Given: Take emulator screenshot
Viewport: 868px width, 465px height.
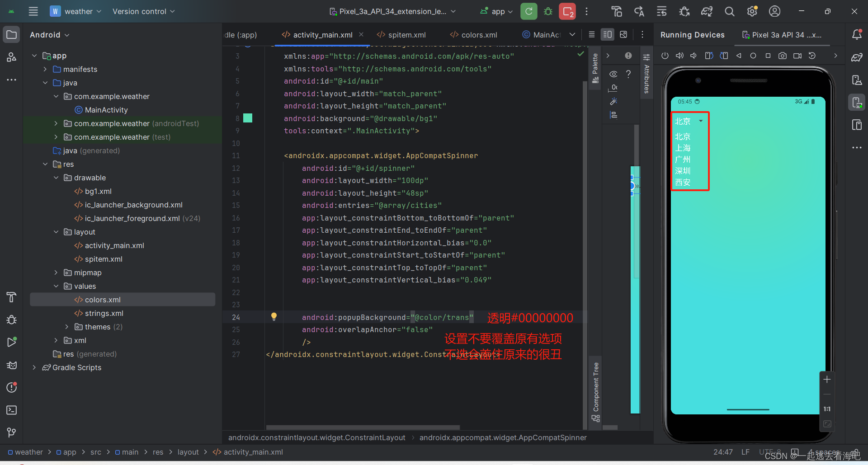Looking at the screenshot, I should pos(783,56).
